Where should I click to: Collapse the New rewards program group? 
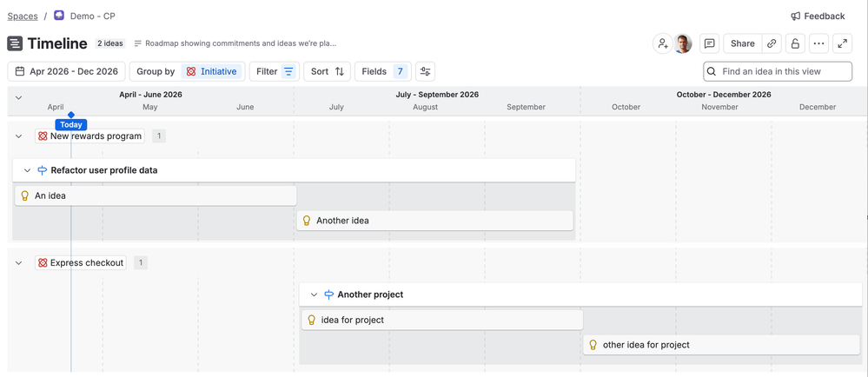(18, 136)
